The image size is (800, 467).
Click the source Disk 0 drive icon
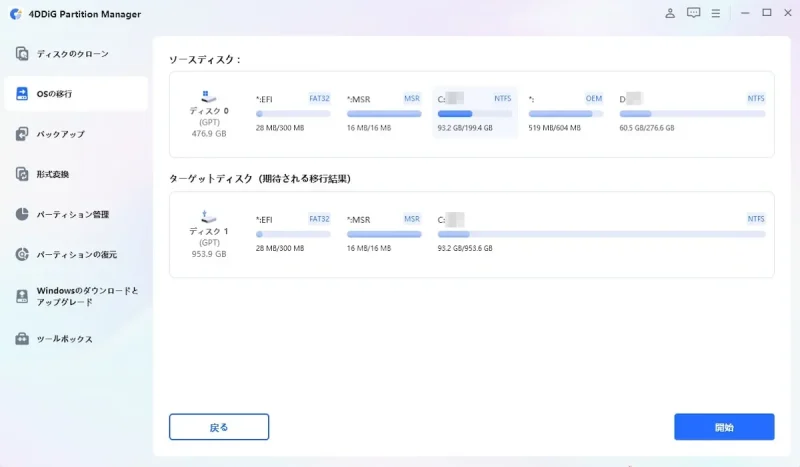[208, 96]
